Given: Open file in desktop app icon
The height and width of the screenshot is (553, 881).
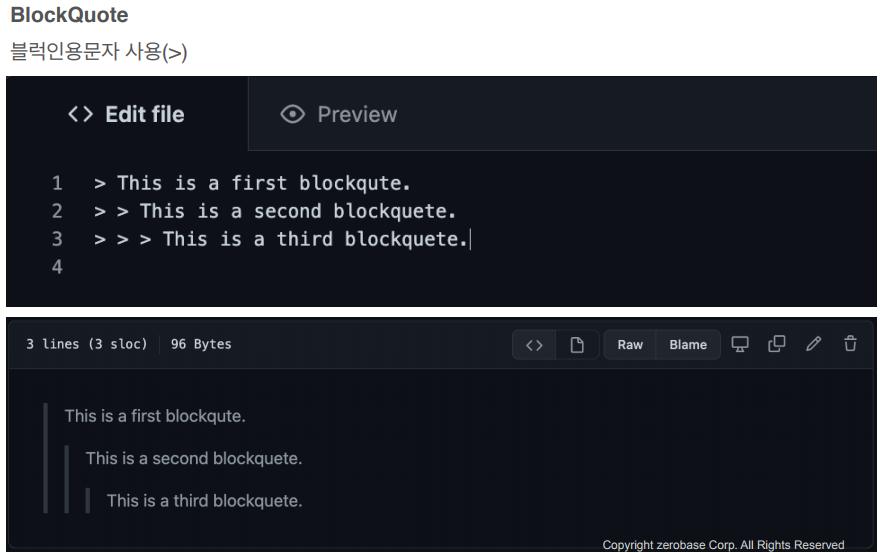Looking at the screenshot, I should click(739, 344).
